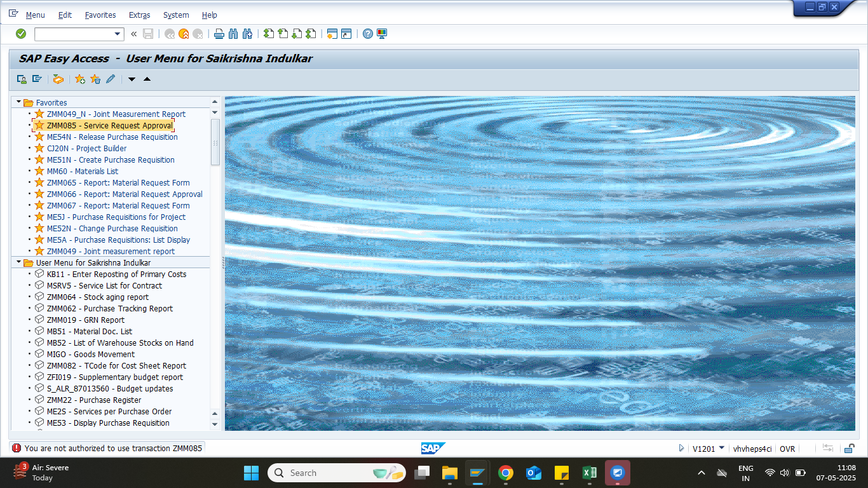Click the SAP Business Workplace icon
This screenshot has width=868, height=488.
coord(58,79)
